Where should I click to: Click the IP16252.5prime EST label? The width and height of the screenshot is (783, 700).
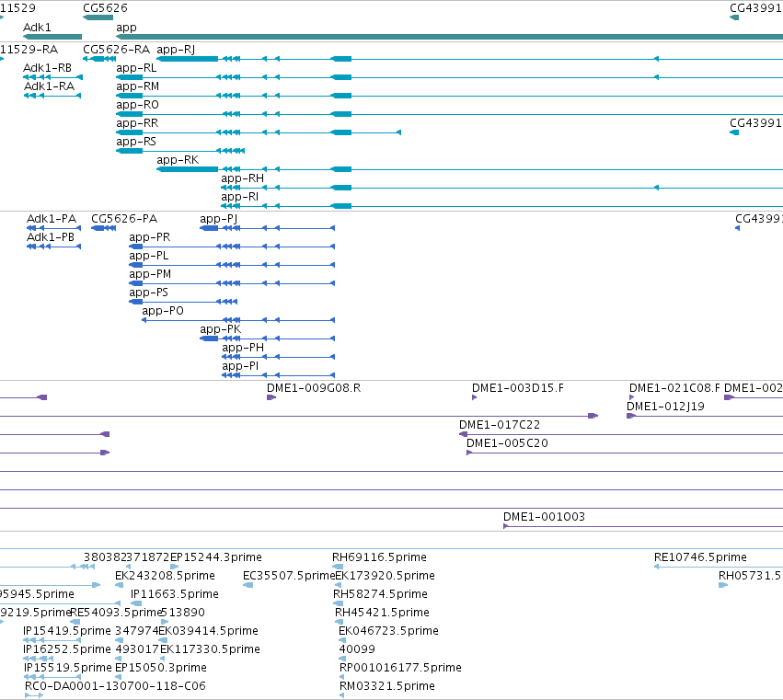pyautogui.click(x=67, y=649)
